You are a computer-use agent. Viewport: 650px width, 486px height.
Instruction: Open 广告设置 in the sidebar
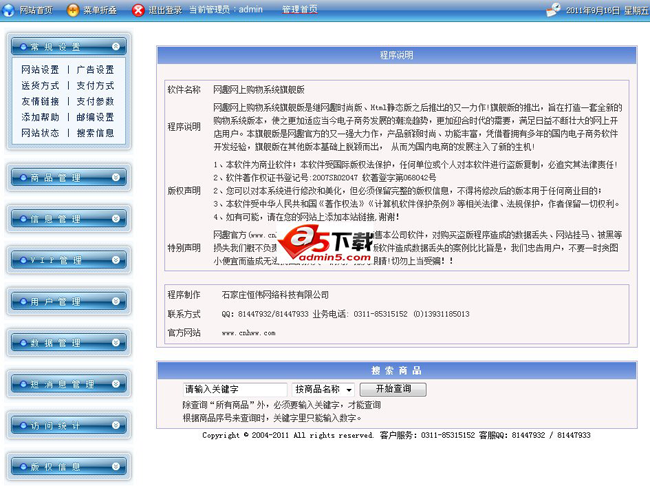[x=95, y=70]
